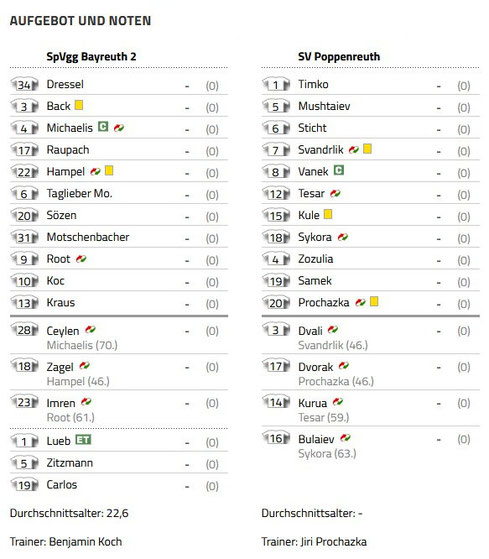489x559 pixels.
Task: Open player Taglieber Mo. profile link
Action: [x=79, y=194]
